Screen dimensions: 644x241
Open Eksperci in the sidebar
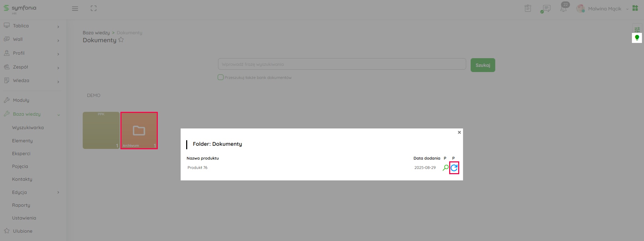pyautogui.click(x=21, y=153)
